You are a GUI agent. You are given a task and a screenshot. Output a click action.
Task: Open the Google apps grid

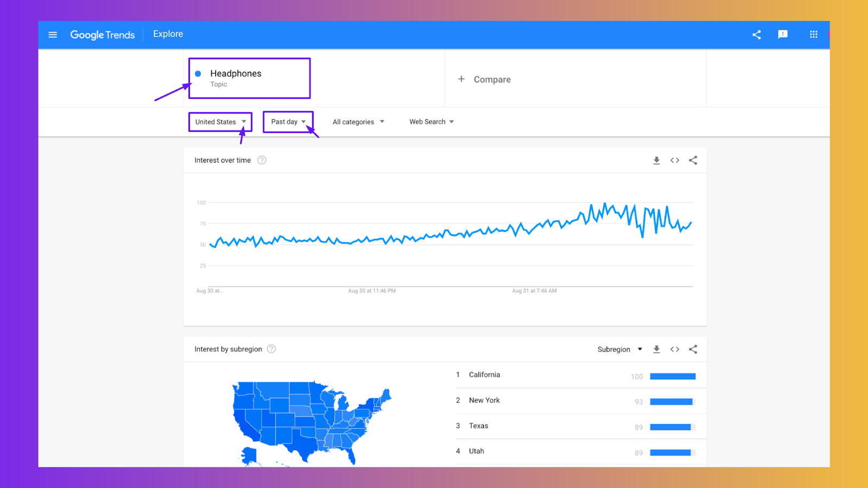pyautogui.click(x=813, y=35)
